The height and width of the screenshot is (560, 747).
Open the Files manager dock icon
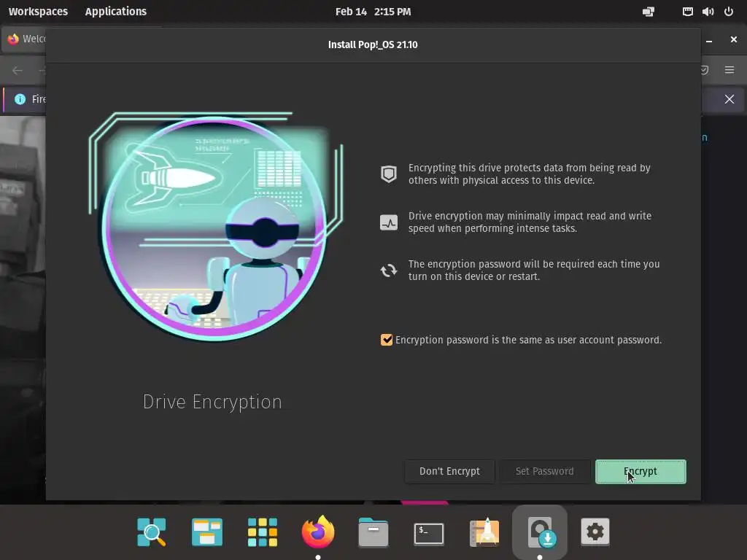[373, 532]
